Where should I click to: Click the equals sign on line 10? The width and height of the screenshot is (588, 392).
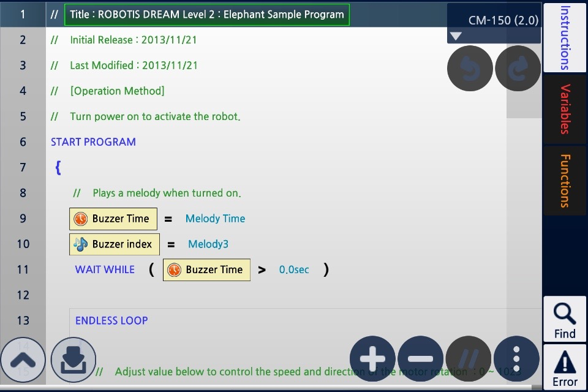(x=171, y=244)
